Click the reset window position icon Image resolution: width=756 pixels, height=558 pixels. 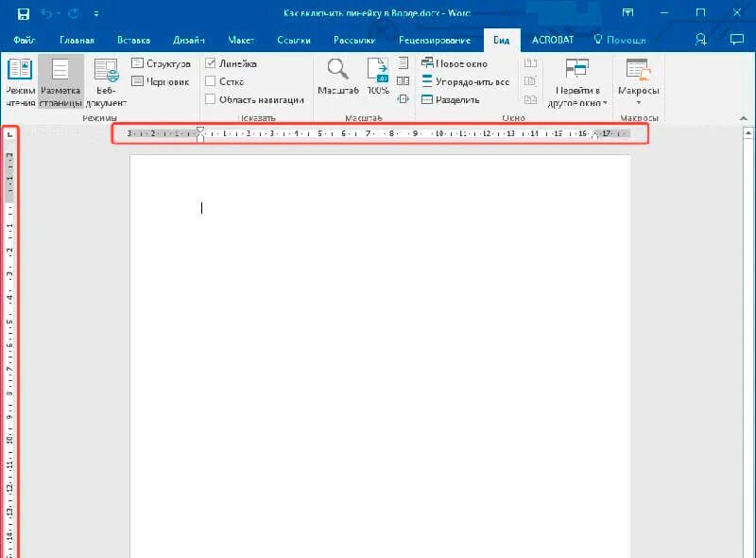pos(530,99)
